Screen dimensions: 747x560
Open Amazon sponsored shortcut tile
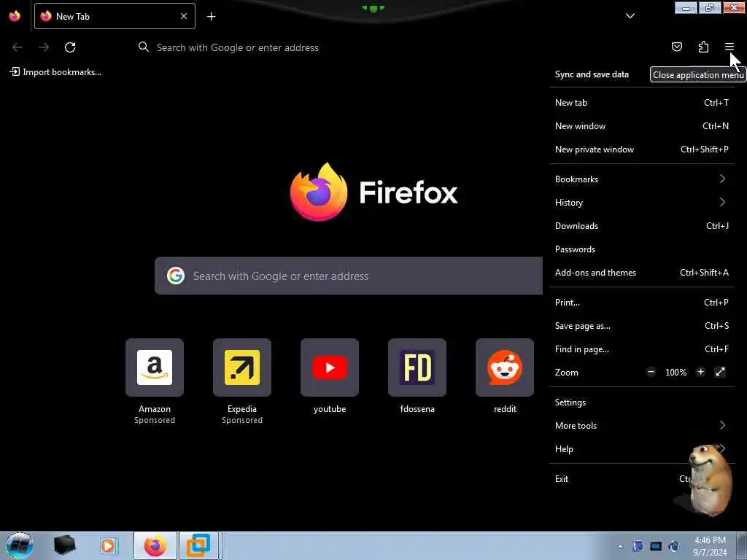[x=155, y=381]
